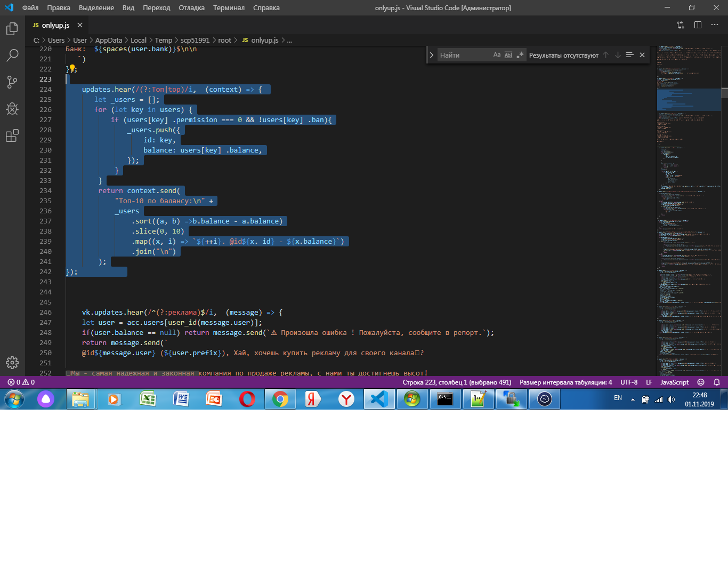Viewport: 728px width, 576px height.
Task: Select the JavaScript language mode
Action: [x=675, y=382]
